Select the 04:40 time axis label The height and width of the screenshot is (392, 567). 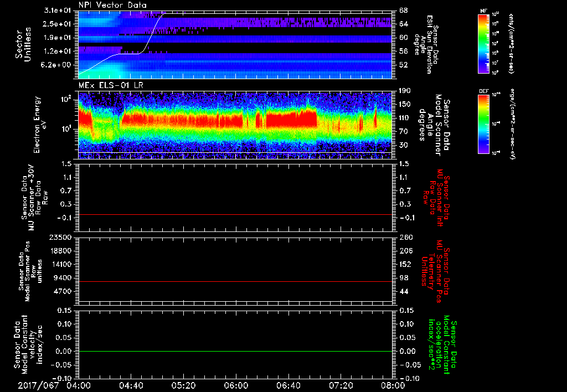point(131,385)
